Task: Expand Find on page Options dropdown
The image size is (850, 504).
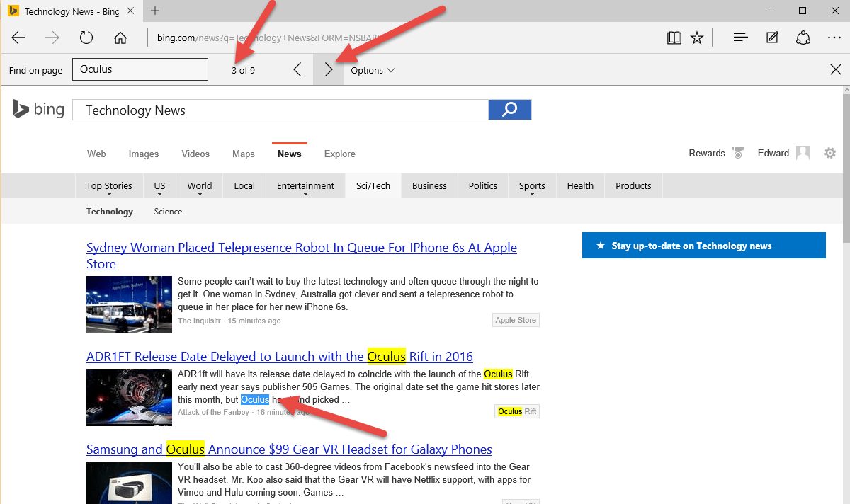Action: tap(373, 70)
